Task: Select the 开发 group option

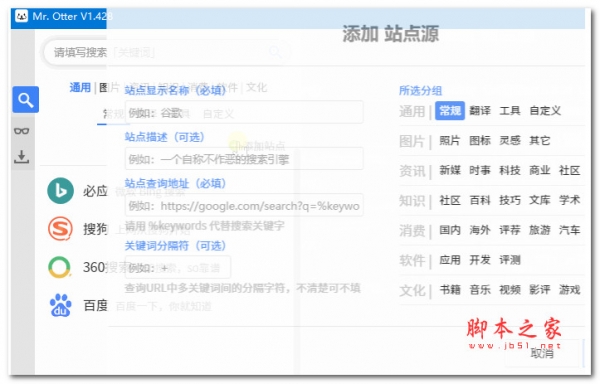Action: click(x=480, y=260)
